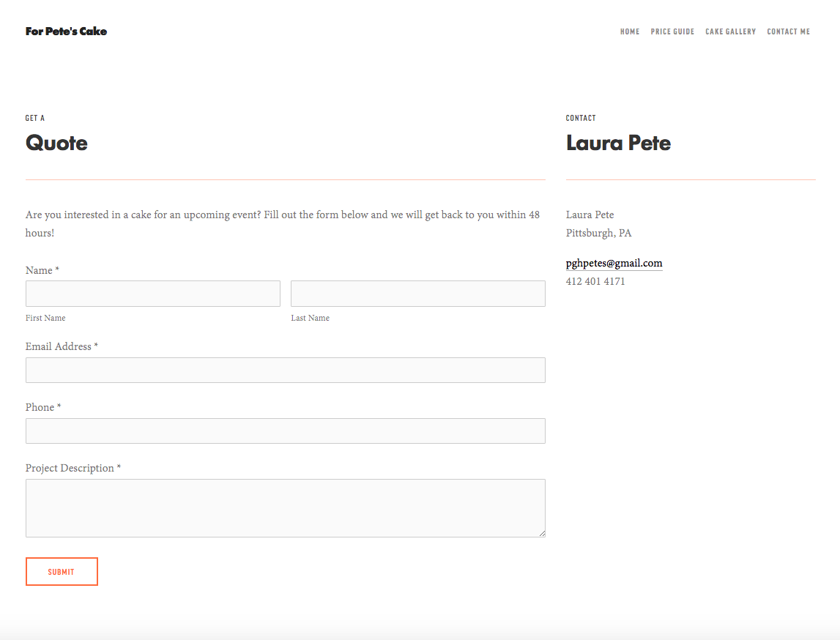Image resolution: width=840 pixels, height=640 pixels.
Task: Select the Phone number field
Action: pos(286,431)
